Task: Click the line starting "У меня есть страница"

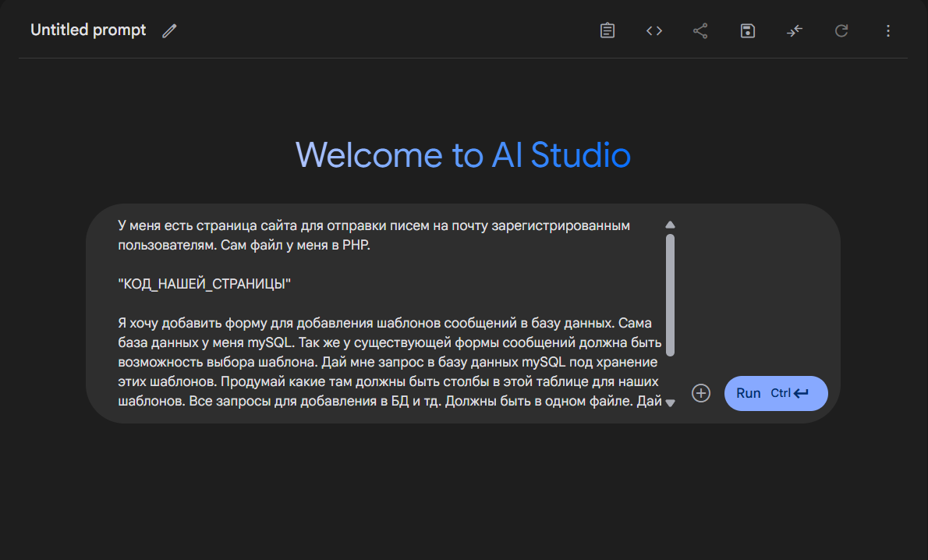Action: 374,225
